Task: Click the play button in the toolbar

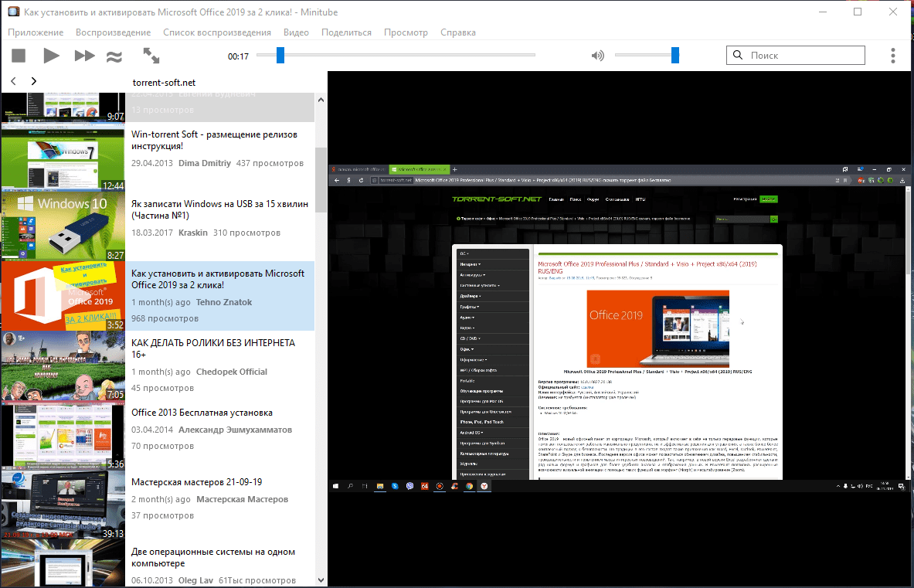Action: 51,56
